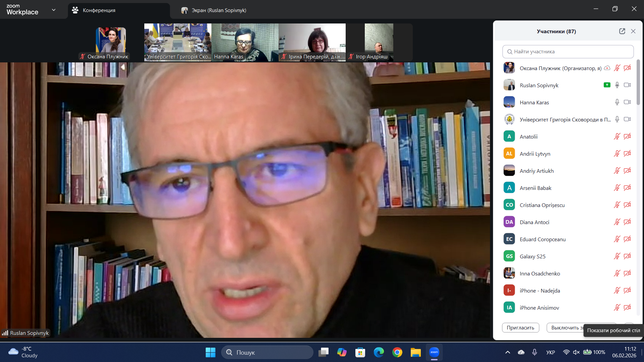This screenshot has width=644, height=362.
Task: Click the Пригласить button
Action: pos(521,328)
